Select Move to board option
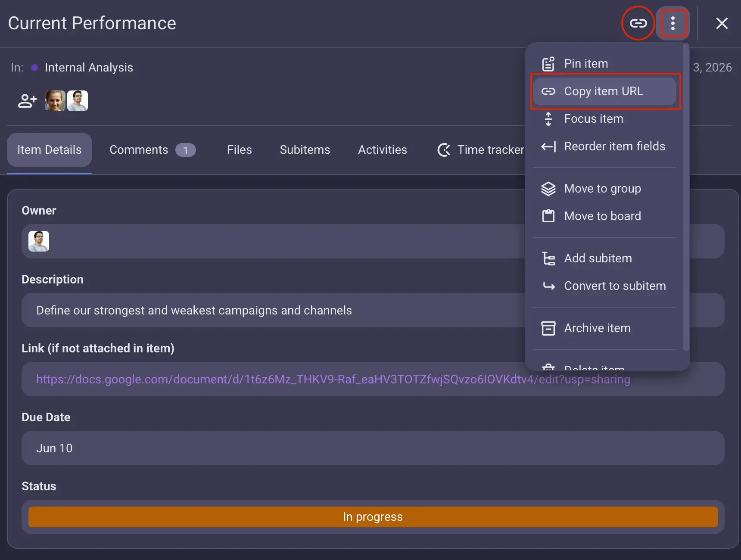The width and height of the screenshot is (741, 560). click(x=604, y=216)
